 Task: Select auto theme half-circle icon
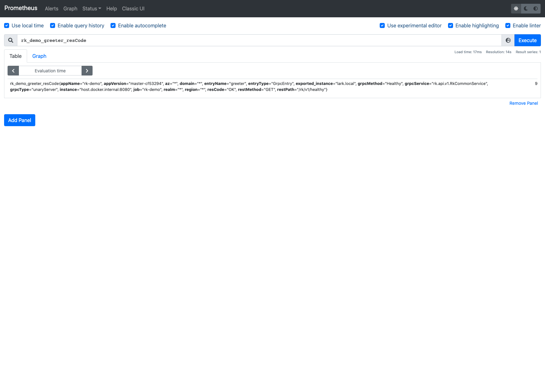click(536, 8)
